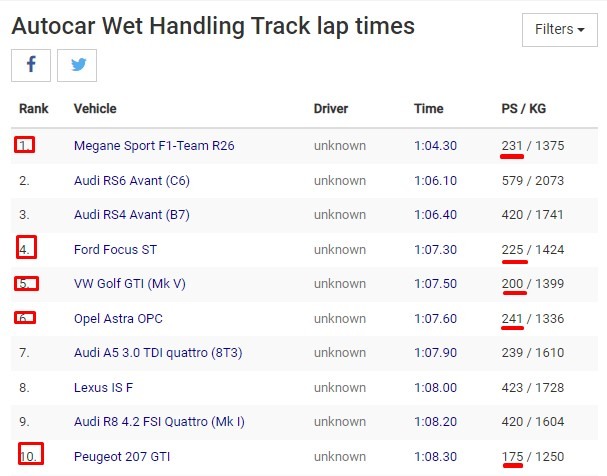Image resolution: width=607 pixels, height=476 pixels.
Task: View Opel Astra OPC details
Action: [118, 318]
